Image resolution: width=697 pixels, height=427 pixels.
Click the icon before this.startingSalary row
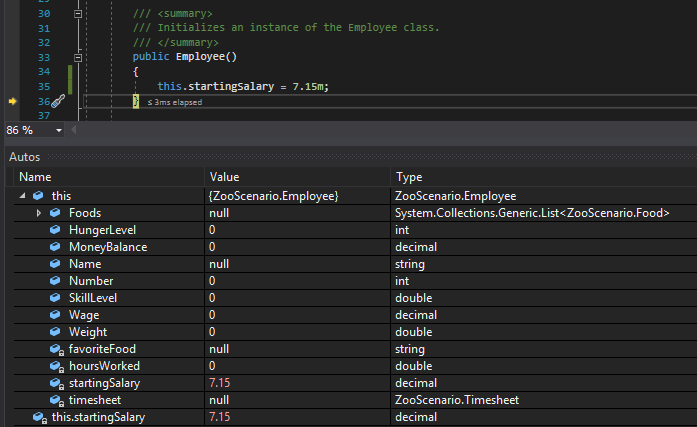point(39,416)
